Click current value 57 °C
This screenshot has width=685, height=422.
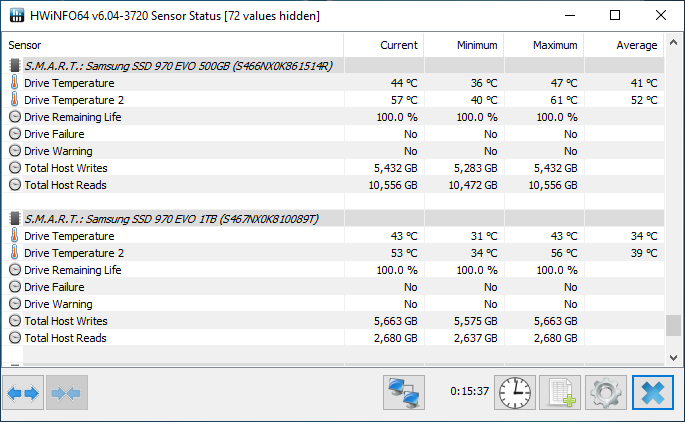(404, 100)
